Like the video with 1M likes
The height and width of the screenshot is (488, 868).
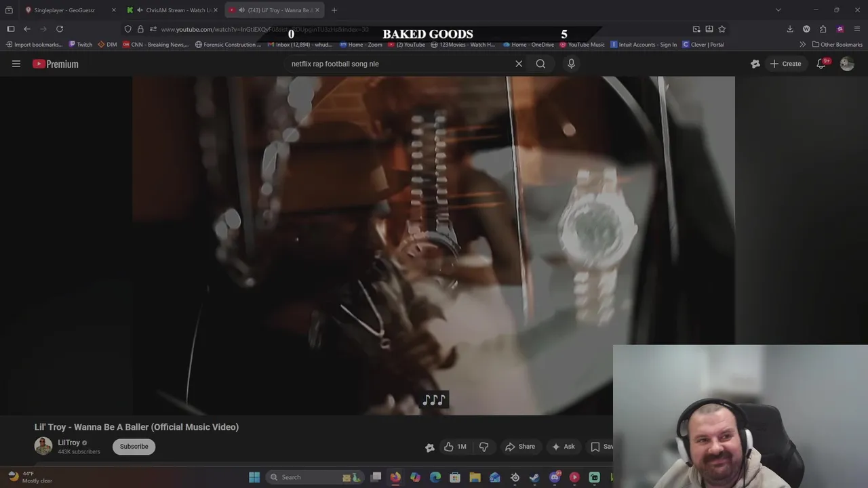(455, 447)
